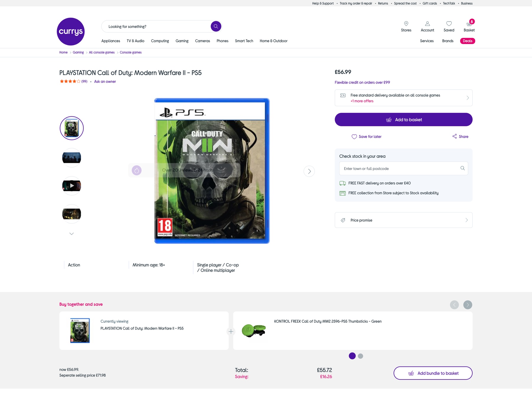The width and height of the screenshot is (532, 399).
Task: Select second bundle carousel dot
Action: [360, 356]
